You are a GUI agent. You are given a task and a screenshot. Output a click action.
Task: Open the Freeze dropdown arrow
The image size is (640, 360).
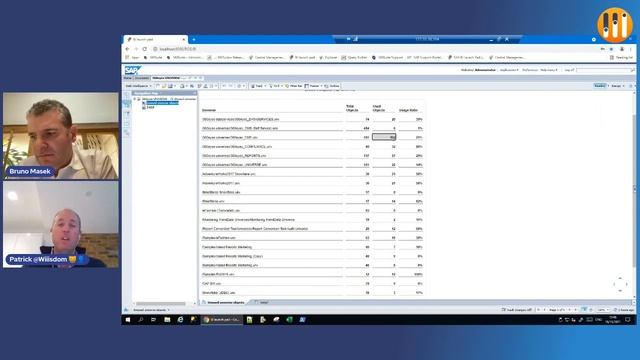[x=321, y=86]
